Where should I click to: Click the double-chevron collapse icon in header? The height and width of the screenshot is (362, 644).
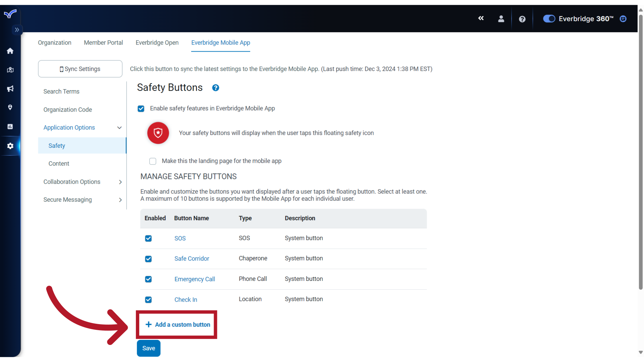[481, 18]
